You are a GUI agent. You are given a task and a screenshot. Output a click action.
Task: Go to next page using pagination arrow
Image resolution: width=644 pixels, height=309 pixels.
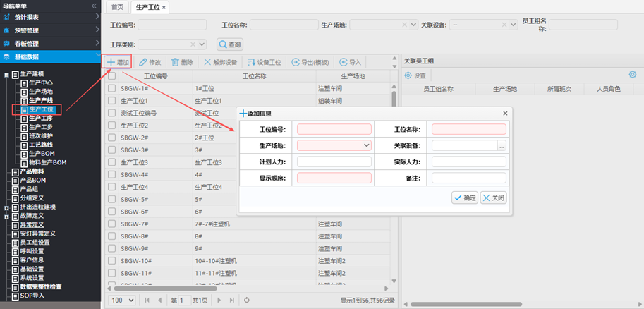[219, 301]
